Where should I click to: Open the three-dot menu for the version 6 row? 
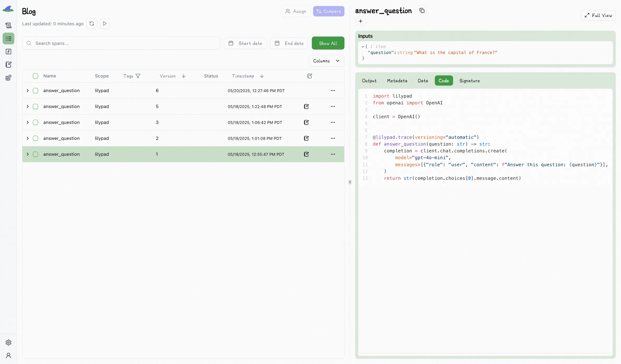point(333,91)
